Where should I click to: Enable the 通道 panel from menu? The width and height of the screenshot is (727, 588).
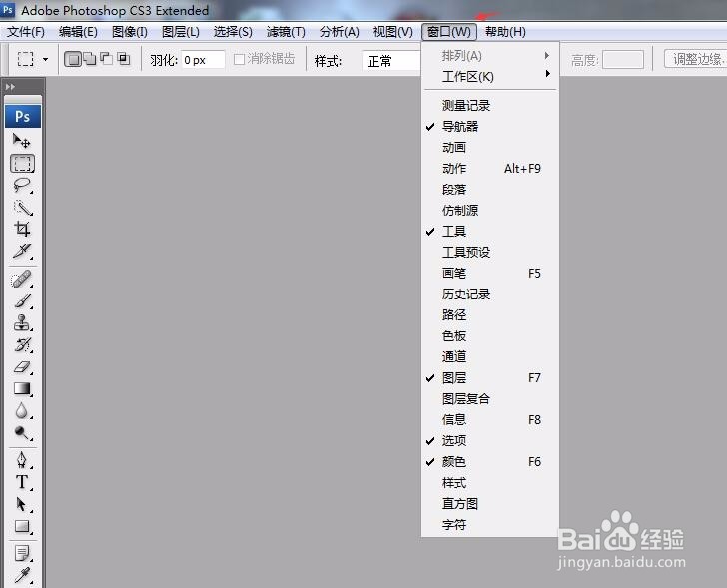[490, 356]
